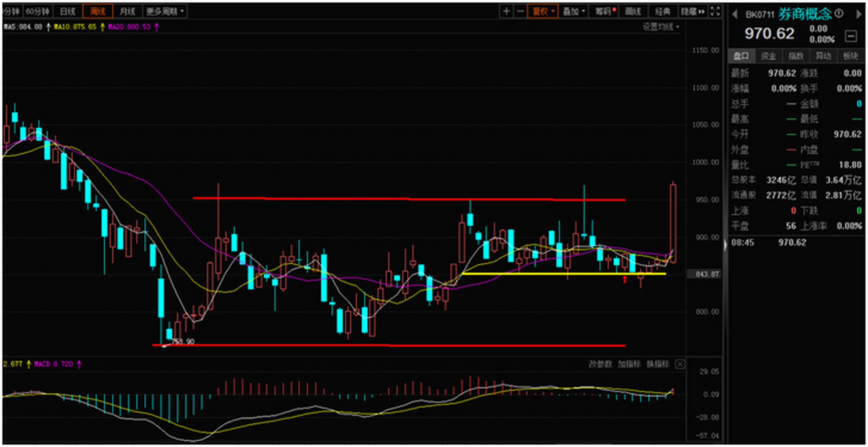Go to next stock arrow
868x447 pixels.
[x=859, y=14]
